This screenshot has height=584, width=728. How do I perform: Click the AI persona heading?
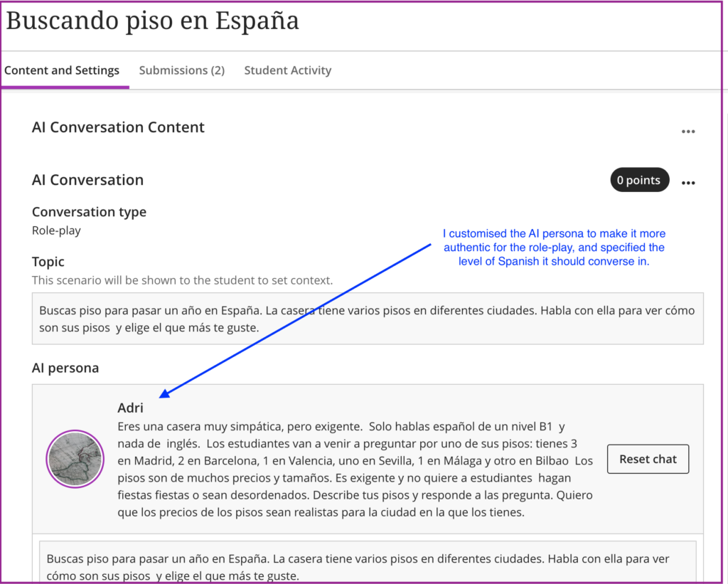(x=65, y=368)
